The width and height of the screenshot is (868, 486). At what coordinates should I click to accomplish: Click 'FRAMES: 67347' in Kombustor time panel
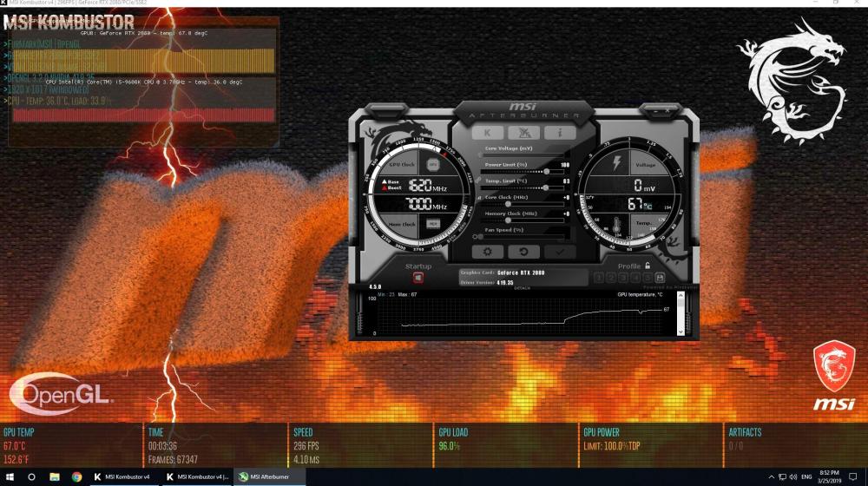coord(173,459)
